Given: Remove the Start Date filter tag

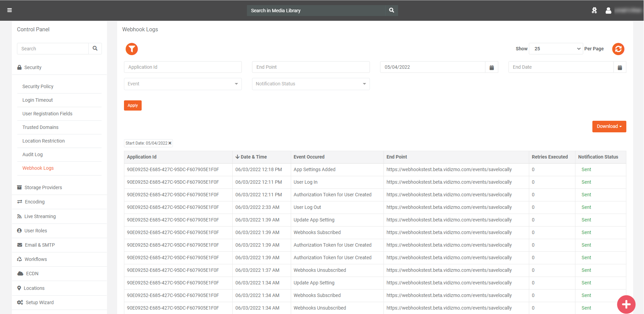Looking at the screenshot, I should click(170, 143).
